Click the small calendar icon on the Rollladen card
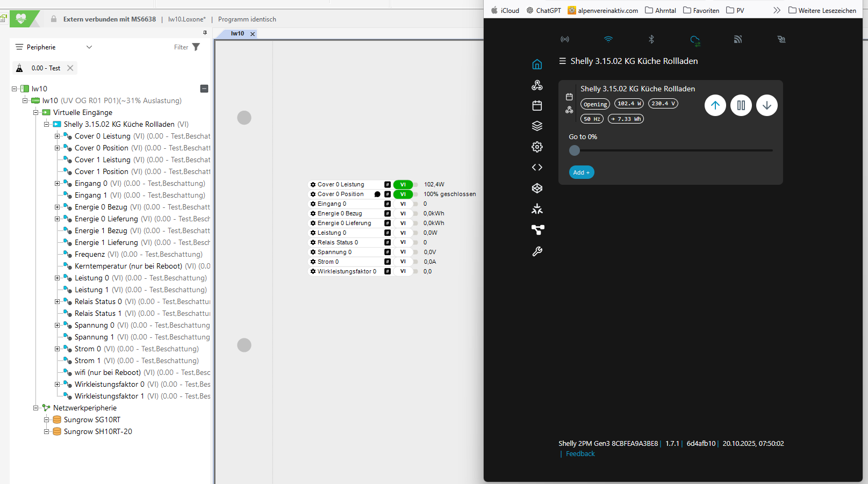The image size is (868, 484). (569, 97)
